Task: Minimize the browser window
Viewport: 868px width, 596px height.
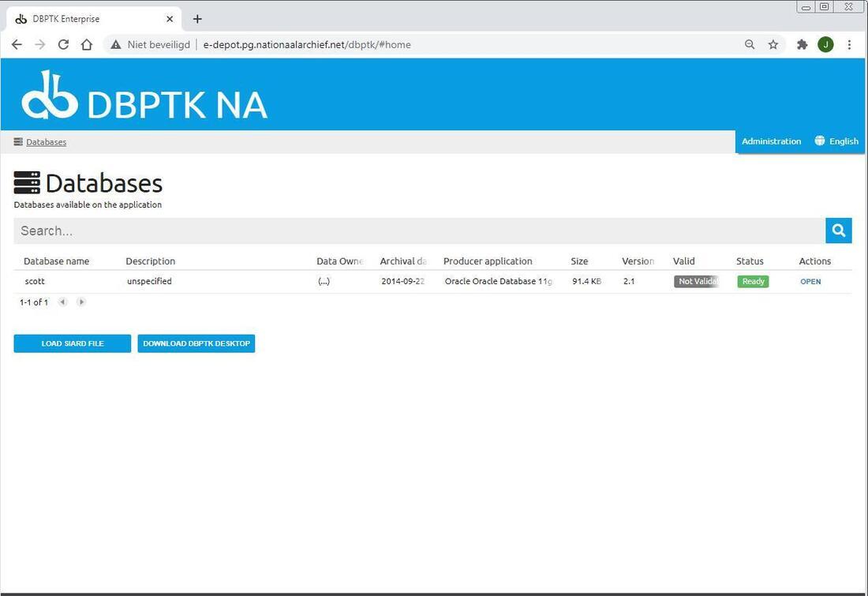Action: pyautogui.click(x=806, y=6)
